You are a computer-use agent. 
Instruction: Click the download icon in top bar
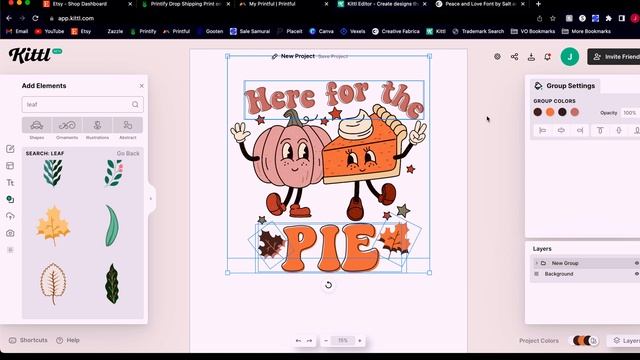531,57
